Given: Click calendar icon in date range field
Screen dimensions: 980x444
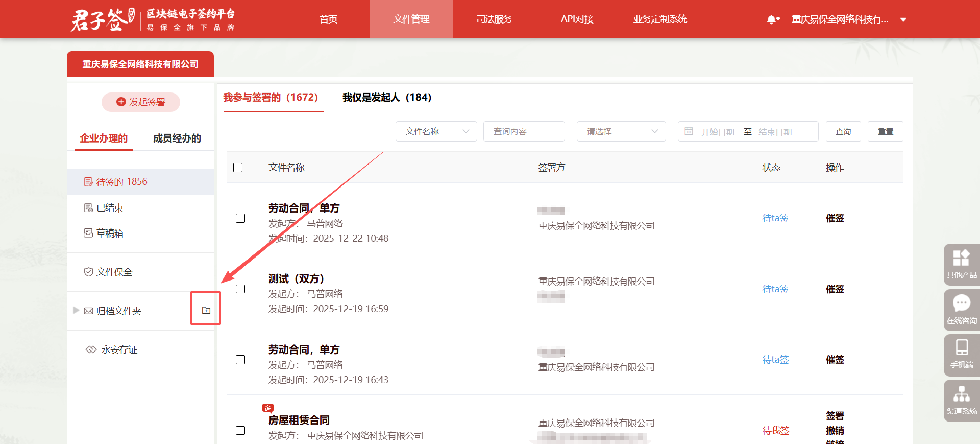Looking at the screenshot, I should [689, 131].
